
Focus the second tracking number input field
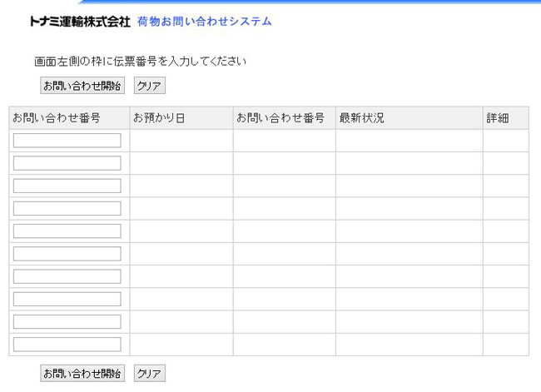click(x=67, y=163)
